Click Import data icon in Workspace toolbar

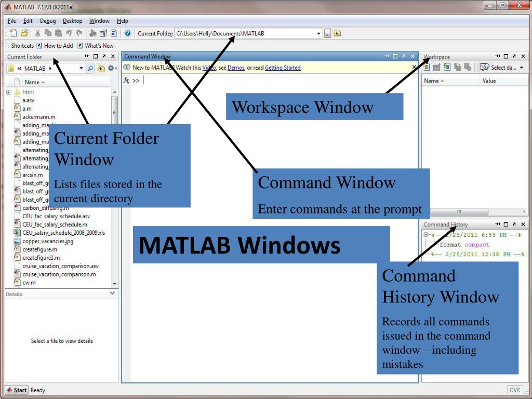pos(447,67)
